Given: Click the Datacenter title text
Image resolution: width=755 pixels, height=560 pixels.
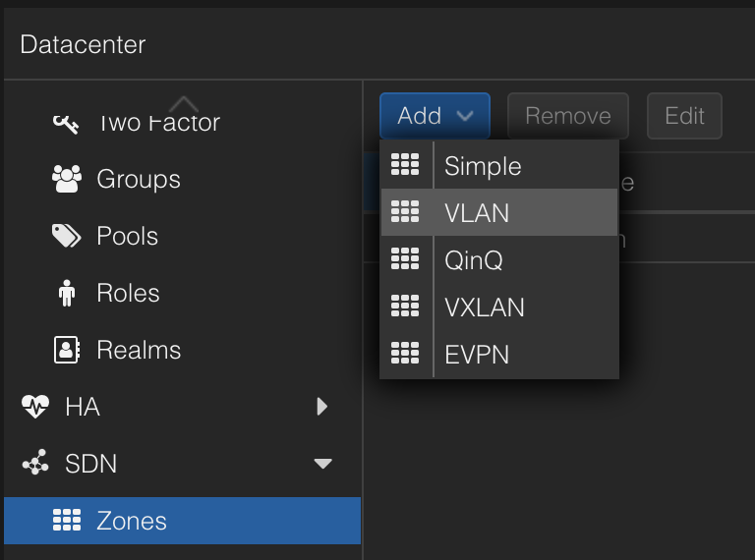Looking at the screenshot, I should tap(83, 45).
